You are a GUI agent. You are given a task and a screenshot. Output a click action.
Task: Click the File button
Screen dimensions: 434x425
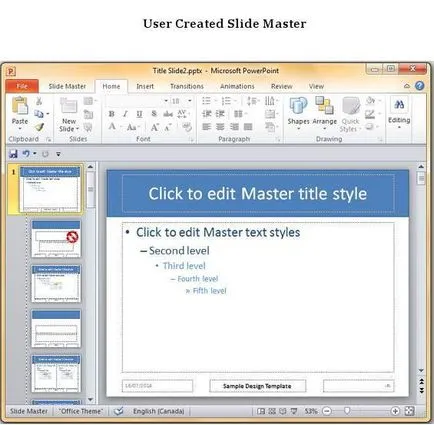[x=22, y=86]
